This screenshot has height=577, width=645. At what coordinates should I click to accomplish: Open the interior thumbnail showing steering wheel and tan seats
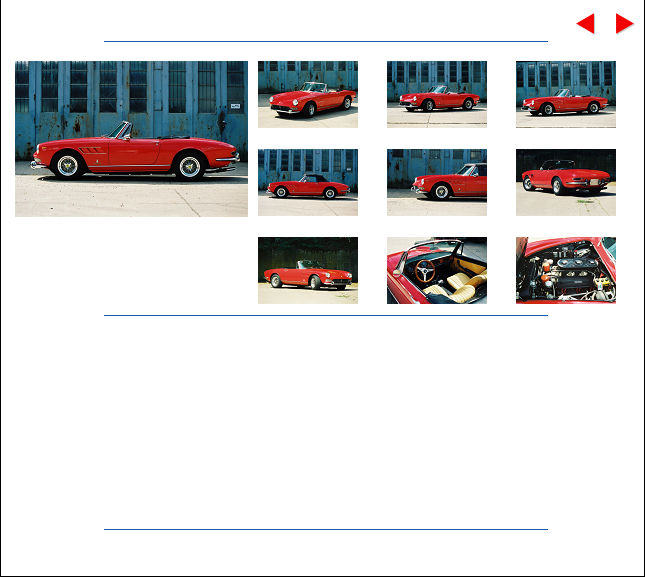coord(437,270)
